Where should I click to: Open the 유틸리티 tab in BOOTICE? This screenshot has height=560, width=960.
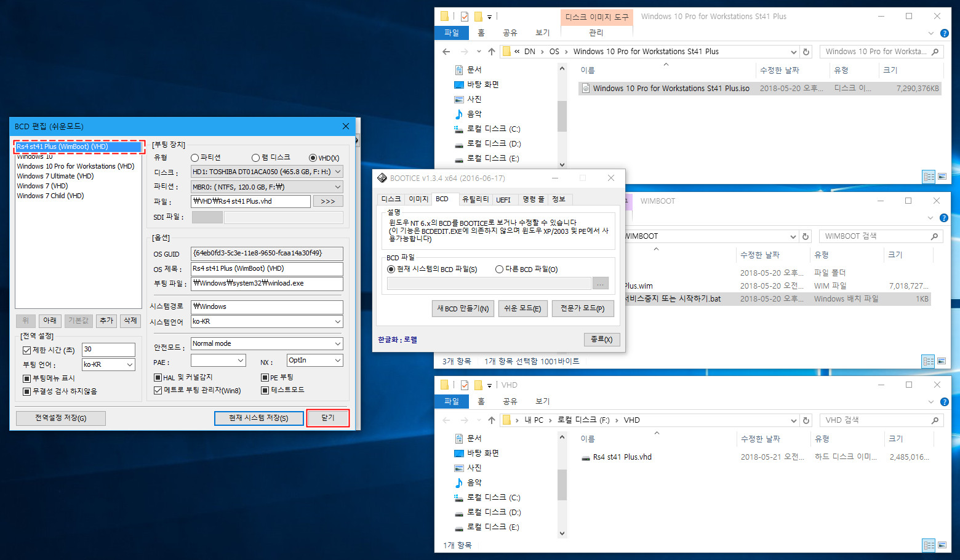[x=475, y=199]
